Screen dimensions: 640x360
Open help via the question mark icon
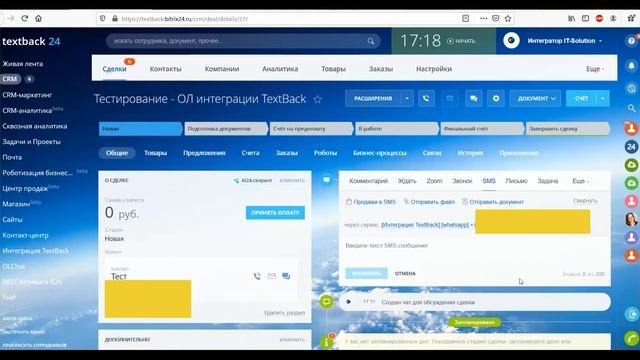pyautogui.click(x=631, y=41)
